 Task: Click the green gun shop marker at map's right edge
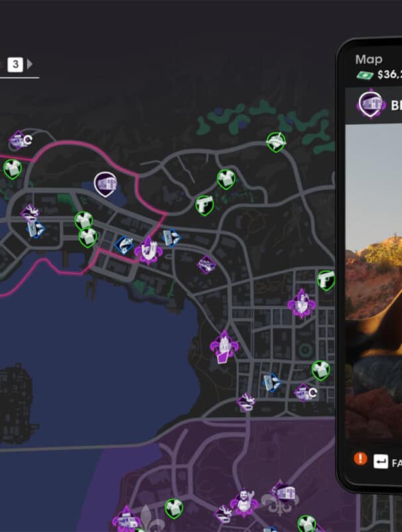[x=326, y=280]
